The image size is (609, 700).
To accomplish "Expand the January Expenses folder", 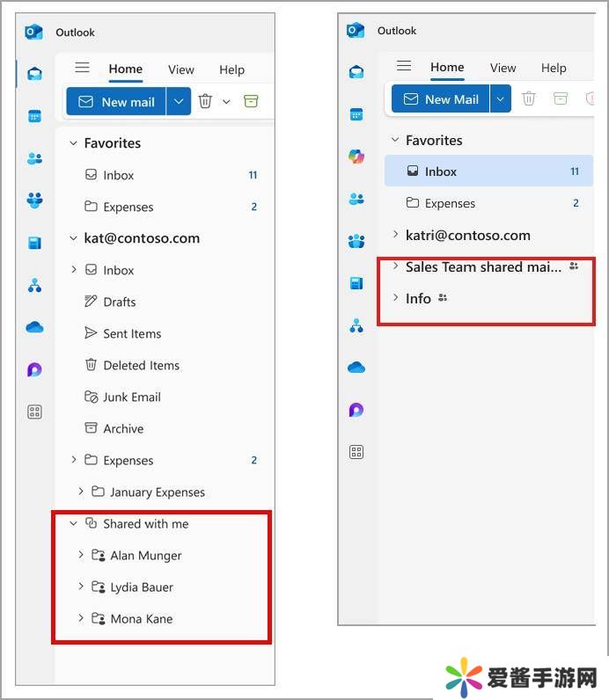I will (x=81, y=492).
